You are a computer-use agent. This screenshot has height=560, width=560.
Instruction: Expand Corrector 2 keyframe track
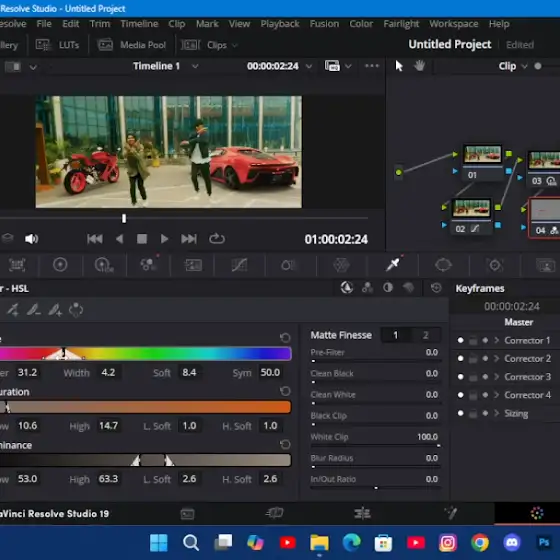coord(496,359)
